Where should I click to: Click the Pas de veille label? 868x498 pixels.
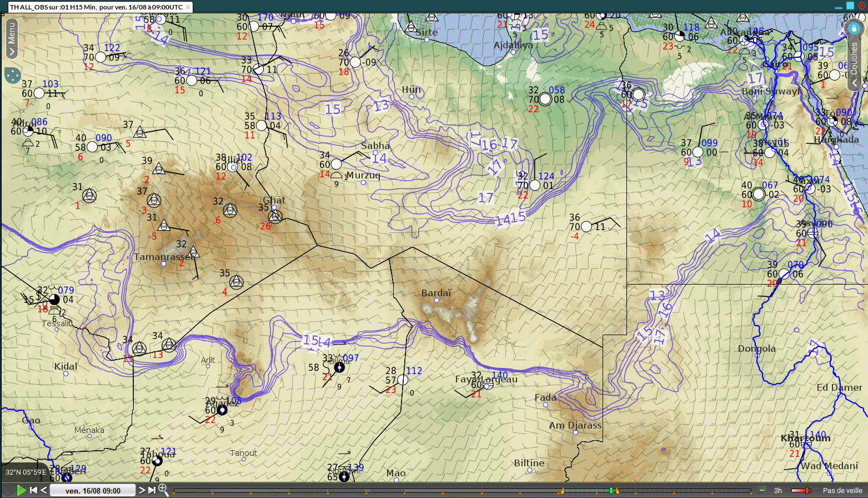point(842,490)
